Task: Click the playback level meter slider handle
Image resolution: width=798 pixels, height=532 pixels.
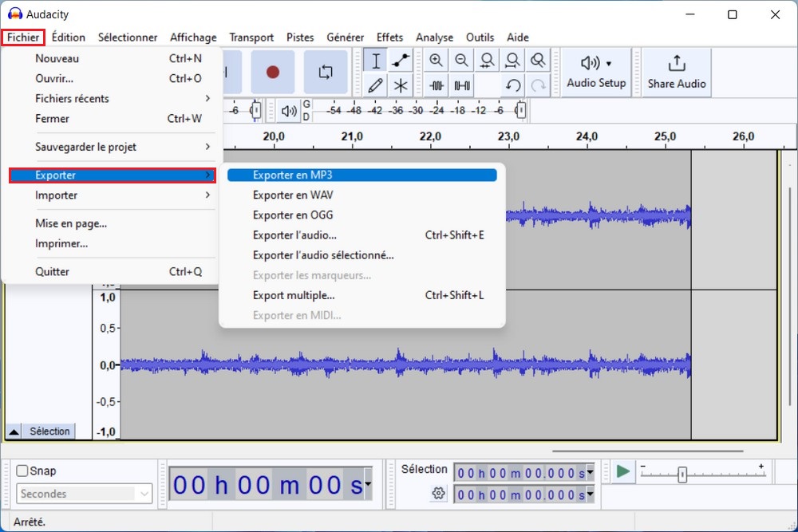Action: [x=520, y=110]
